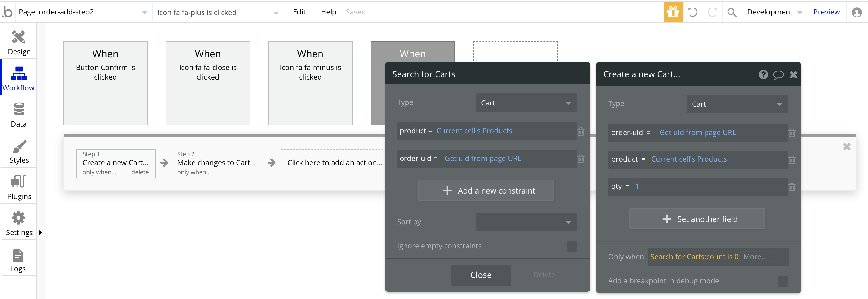Open the Data tab in the sidebar

(x=18, y=115)
